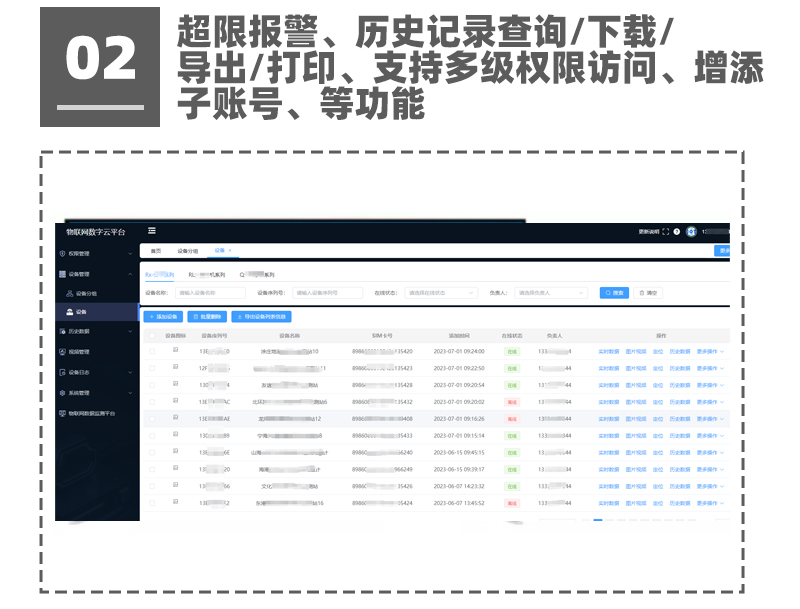Check the row added 2023-07-01 09:15:14
Viewport: 800px width, 609px height.
point(152,436)
